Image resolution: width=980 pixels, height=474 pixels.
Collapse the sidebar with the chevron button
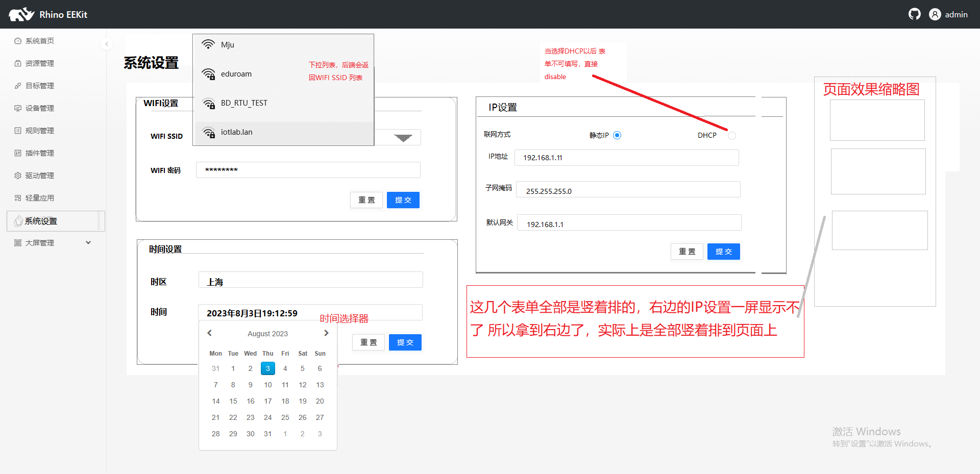pyautogui.click(x=107, y=44)
